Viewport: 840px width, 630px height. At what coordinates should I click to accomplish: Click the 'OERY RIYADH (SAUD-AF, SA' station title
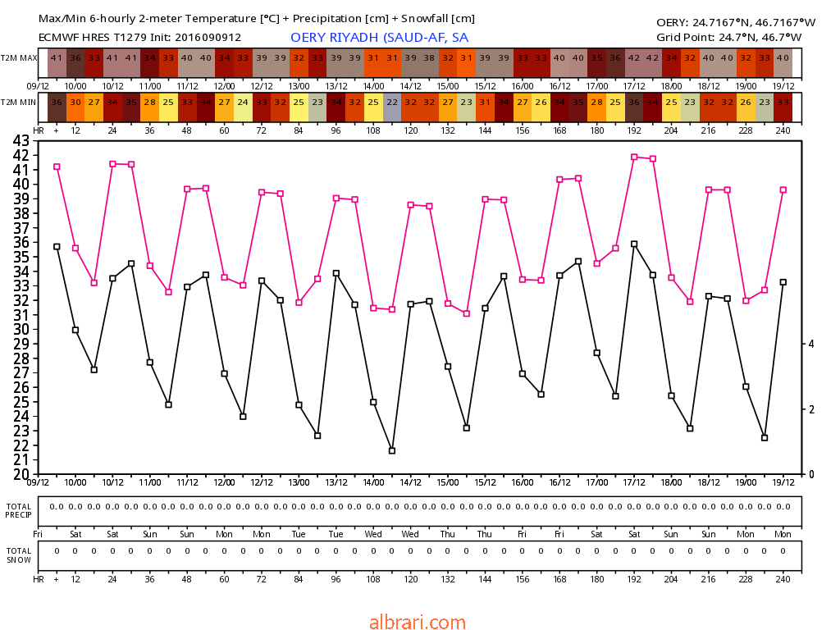tap(379, 38)
